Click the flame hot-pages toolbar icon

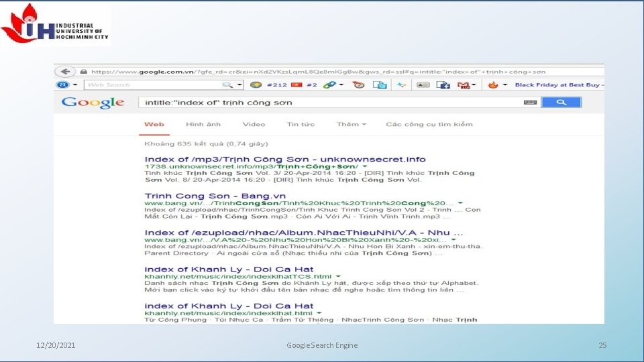pos(493,85)
